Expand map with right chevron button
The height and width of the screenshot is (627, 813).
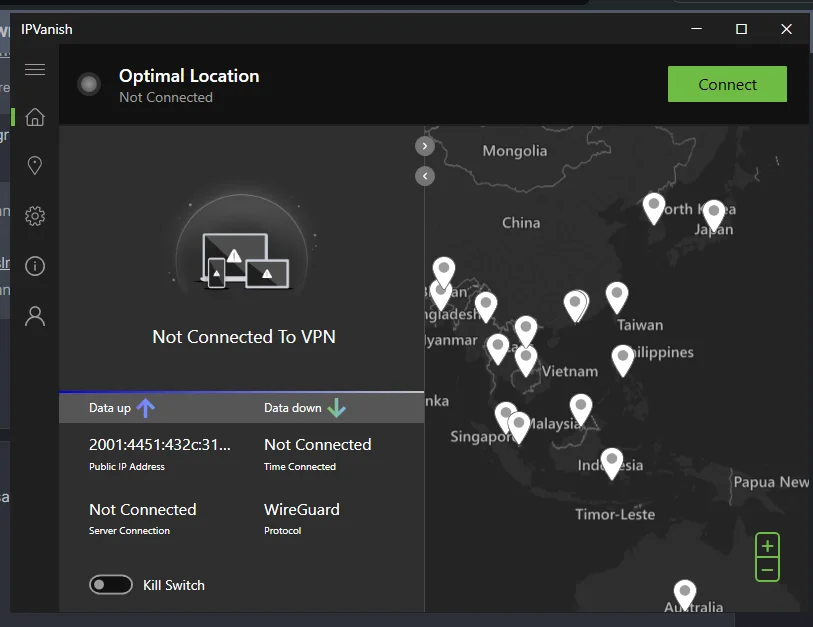[425, 146]
